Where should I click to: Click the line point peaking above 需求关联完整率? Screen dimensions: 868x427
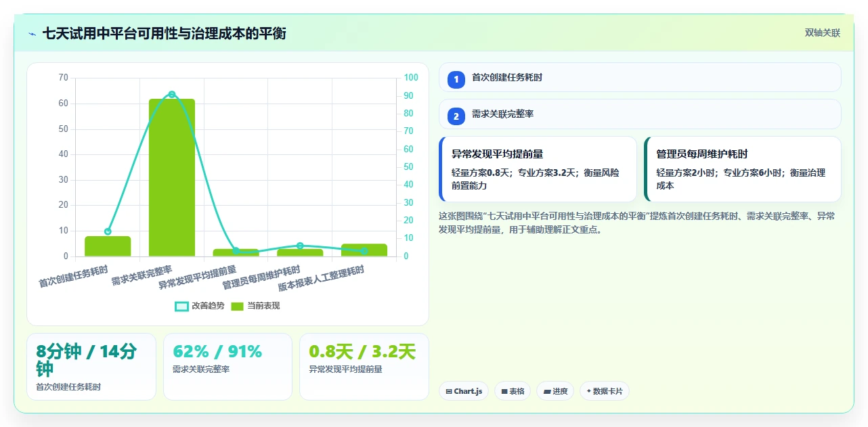tap(172, 94)
